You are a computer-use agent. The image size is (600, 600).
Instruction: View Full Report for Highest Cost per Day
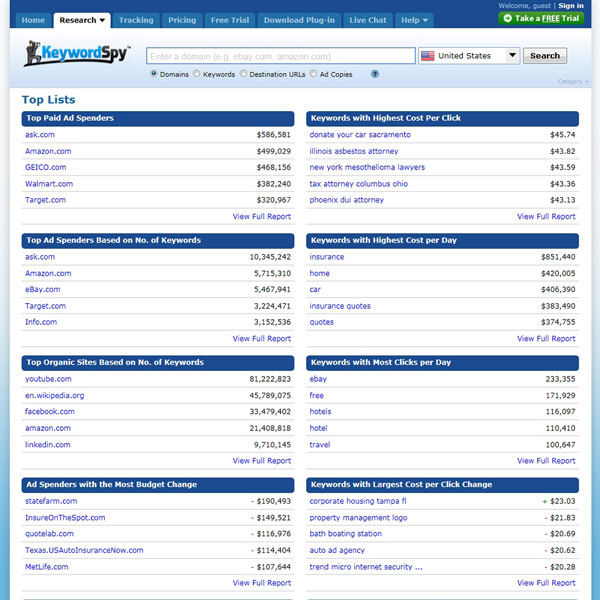(x=546, y=339)
